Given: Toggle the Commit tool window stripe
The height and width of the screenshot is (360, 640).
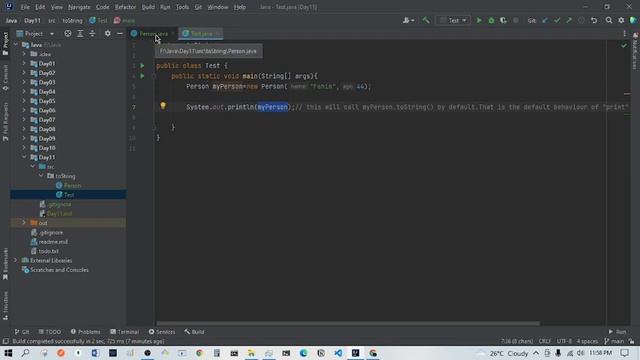Looking at the screenshot, I should pos(5,78).
